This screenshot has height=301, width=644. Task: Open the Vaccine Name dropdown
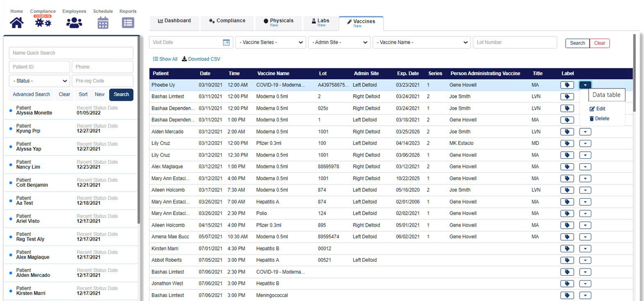click(x=422, y=43)
